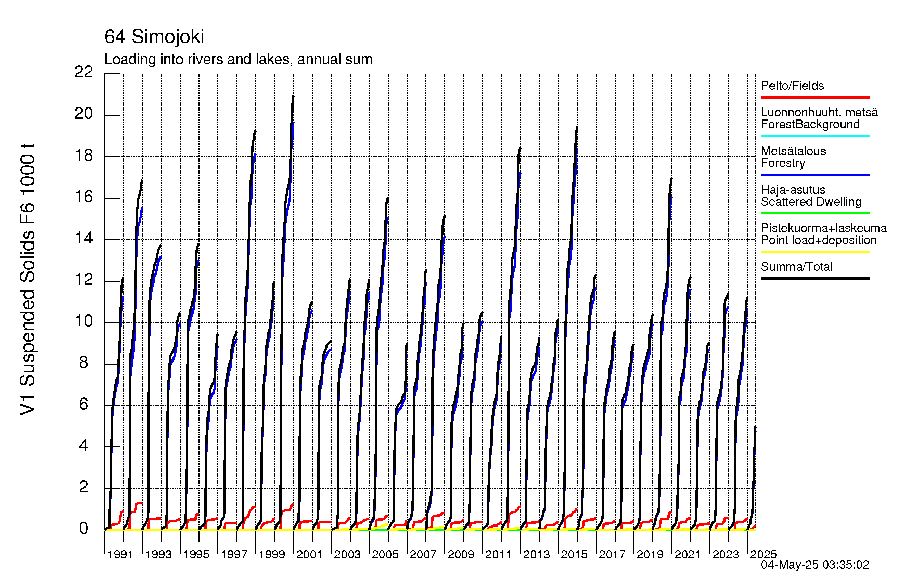This screenshot has height=582, width=924.
Task: Click the 'ForestBackground' legend label
Action: (x=810, y=124)
